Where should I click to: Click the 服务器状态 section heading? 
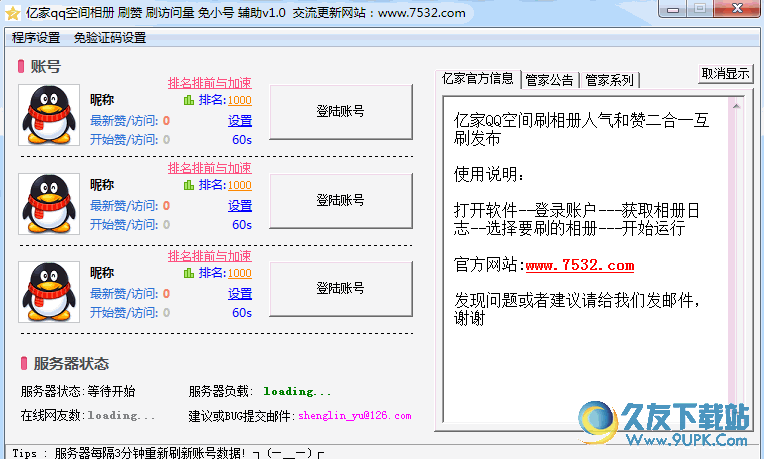click(71, 363)
